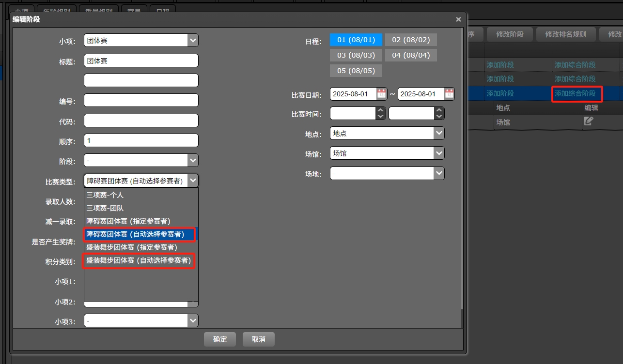Click the edit pencil icon in the venue row

click(x=588, y=121)
